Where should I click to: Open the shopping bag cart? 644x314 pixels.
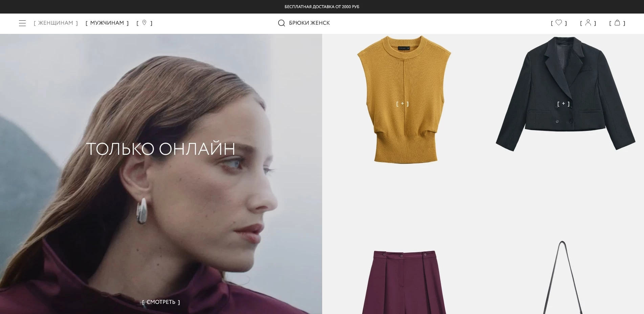(617, 23)
